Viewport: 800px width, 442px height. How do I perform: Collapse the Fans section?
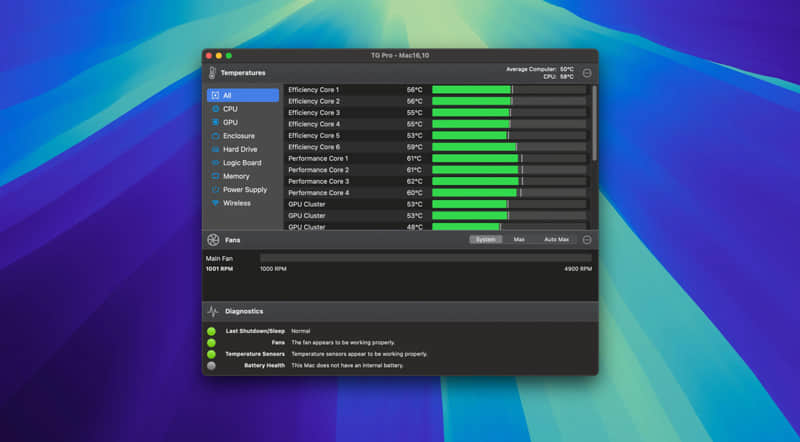[587, 240]
